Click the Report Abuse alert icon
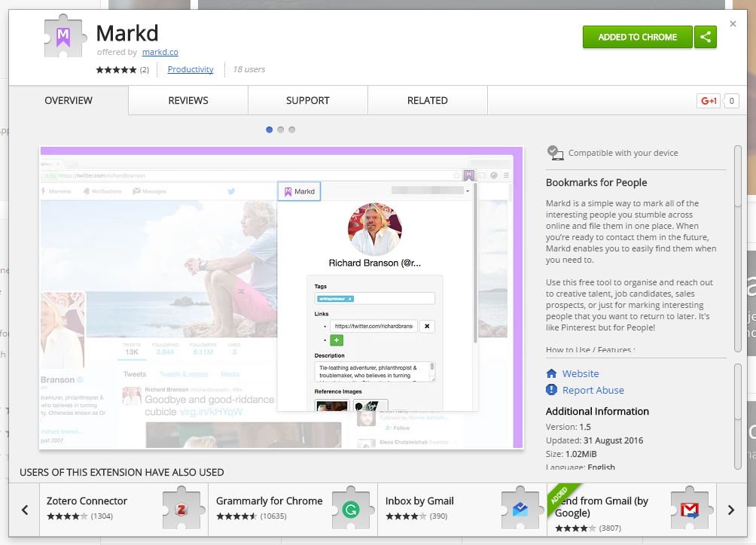Screen dimensions: 756x545 (x=551, y=390)
